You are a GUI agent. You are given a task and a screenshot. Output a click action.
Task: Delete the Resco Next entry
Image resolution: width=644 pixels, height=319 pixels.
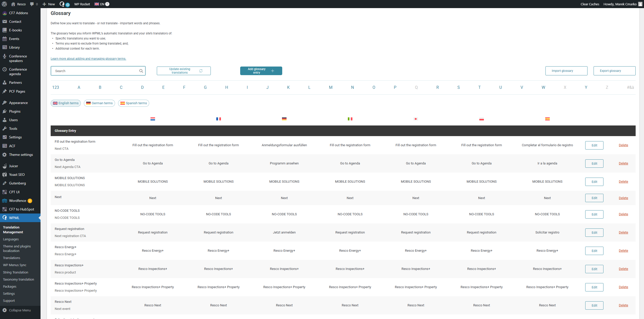coord(623,305)
